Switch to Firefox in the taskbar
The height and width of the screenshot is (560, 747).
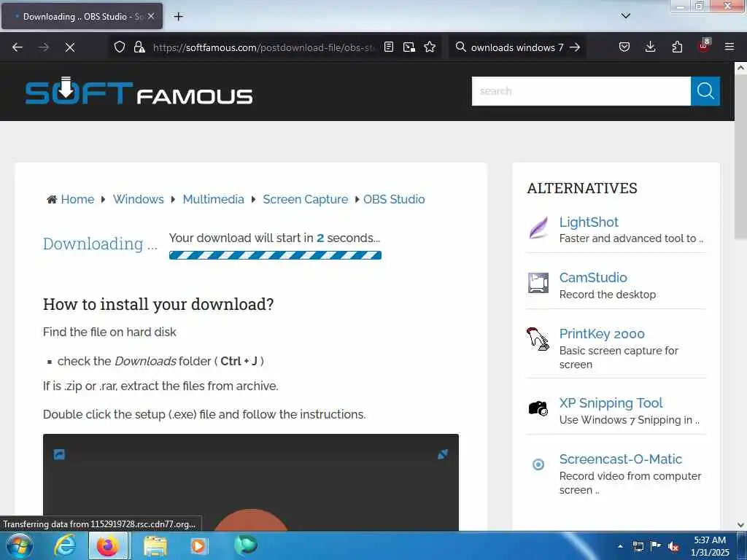tap(108, 545)
